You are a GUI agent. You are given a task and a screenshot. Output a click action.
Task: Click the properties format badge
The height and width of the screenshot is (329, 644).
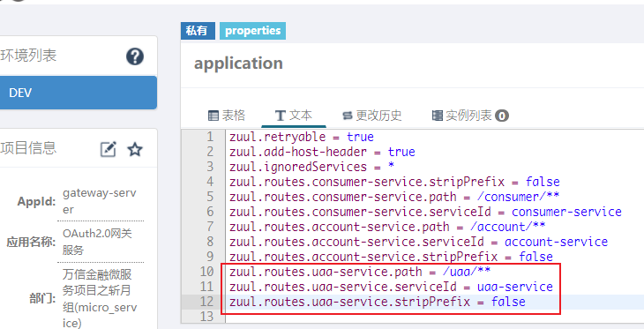[252, 31]
